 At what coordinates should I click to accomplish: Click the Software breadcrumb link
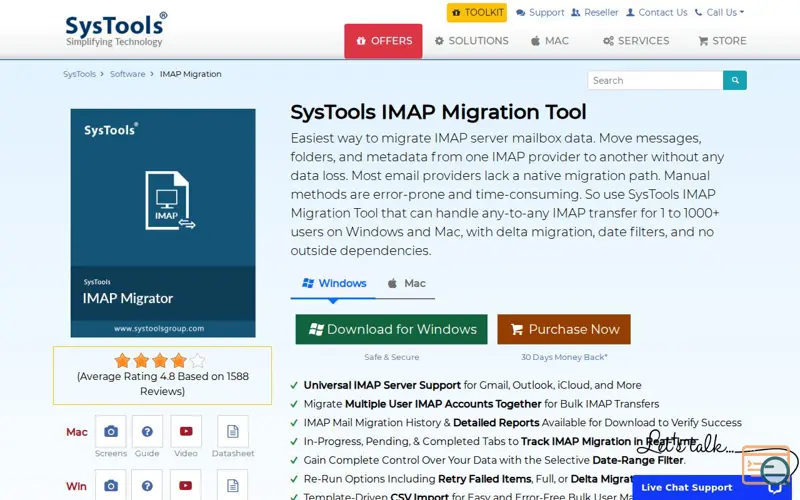128,74
